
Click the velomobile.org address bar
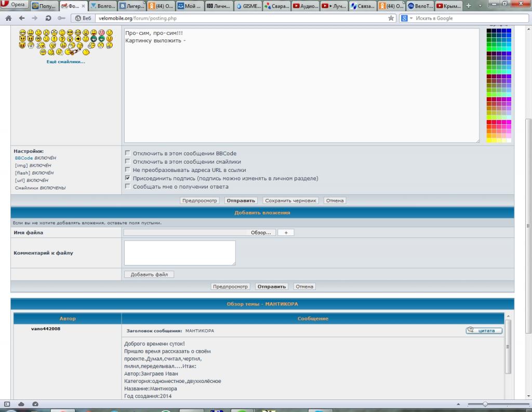[241, 18]
